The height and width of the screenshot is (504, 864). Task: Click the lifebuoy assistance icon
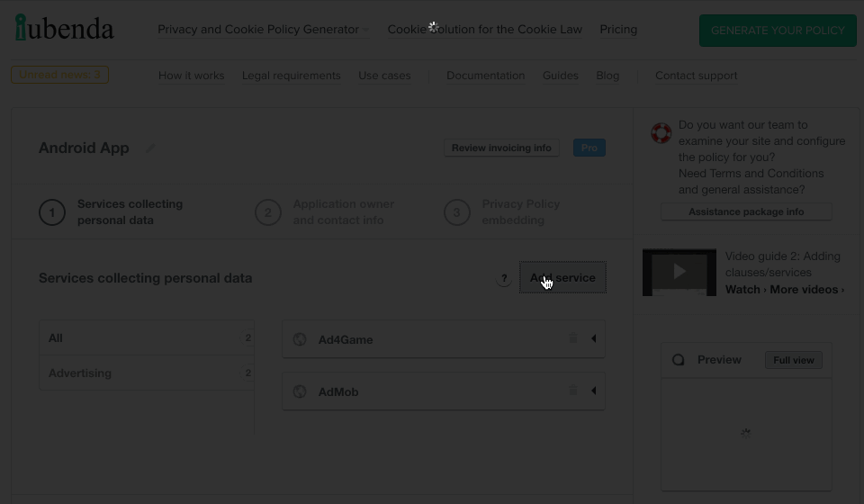pyautogui.click(x=661, y=133)
